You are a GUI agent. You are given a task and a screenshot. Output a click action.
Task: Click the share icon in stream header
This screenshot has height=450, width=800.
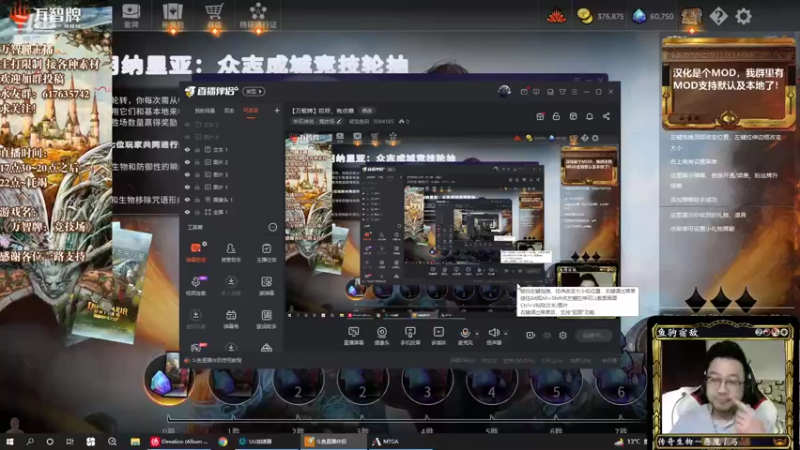point(606,116)
